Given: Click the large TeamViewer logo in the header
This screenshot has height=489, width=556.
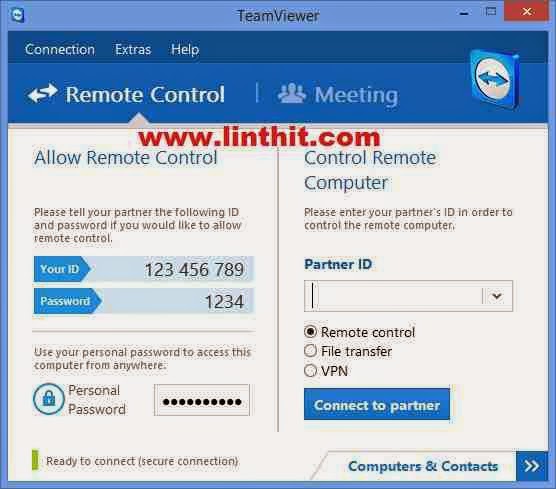Looking at the screenshot, I should (495, 79).
